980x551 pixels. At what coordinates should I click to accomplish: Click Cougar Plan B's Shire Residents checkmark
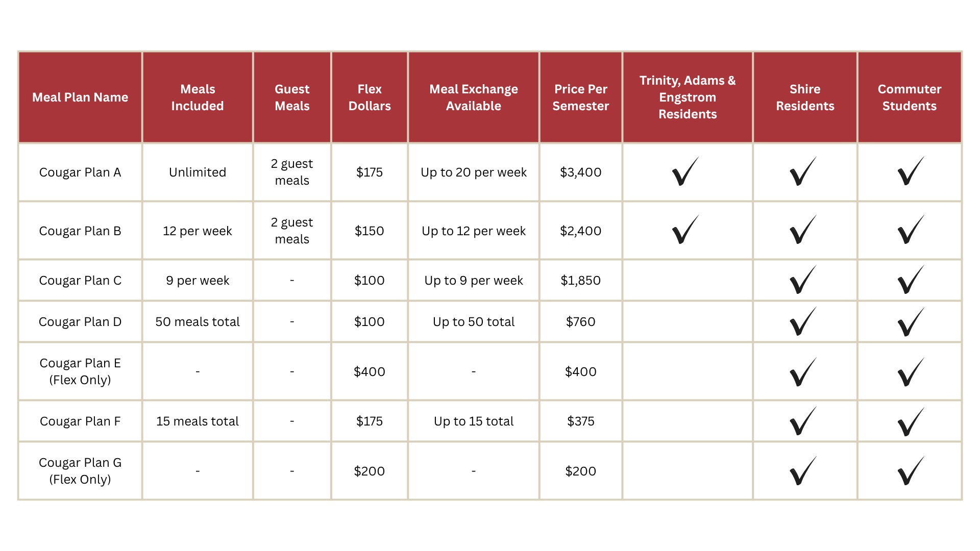pyautogui.click(x=803, y=231)
